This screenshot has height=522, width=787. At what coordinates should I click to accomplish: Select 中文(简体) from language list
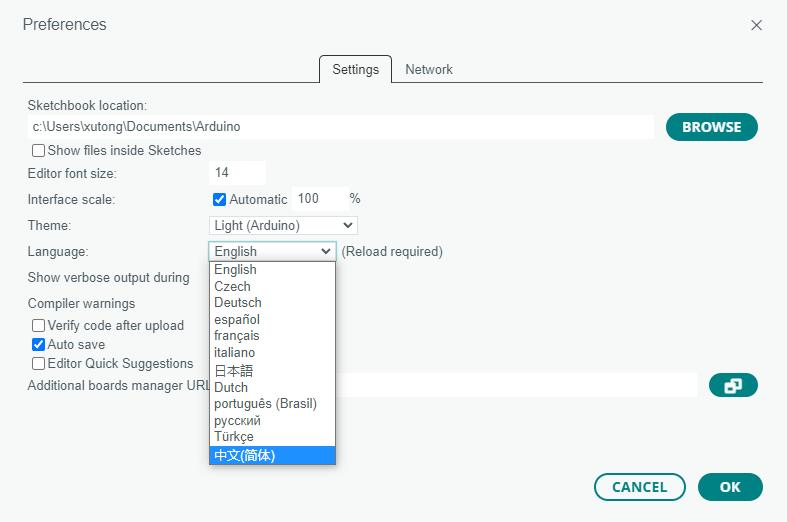(272, 455)
